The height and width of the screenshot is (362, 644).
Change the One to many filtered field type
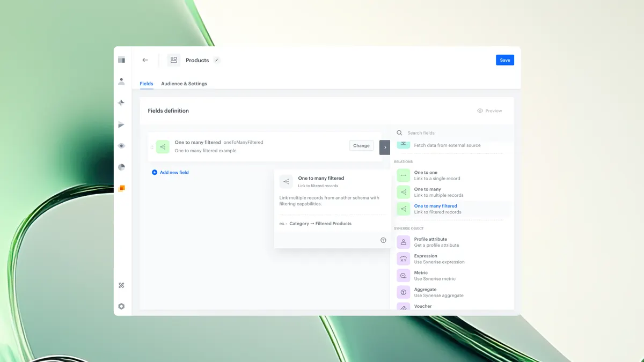point(361,145)
